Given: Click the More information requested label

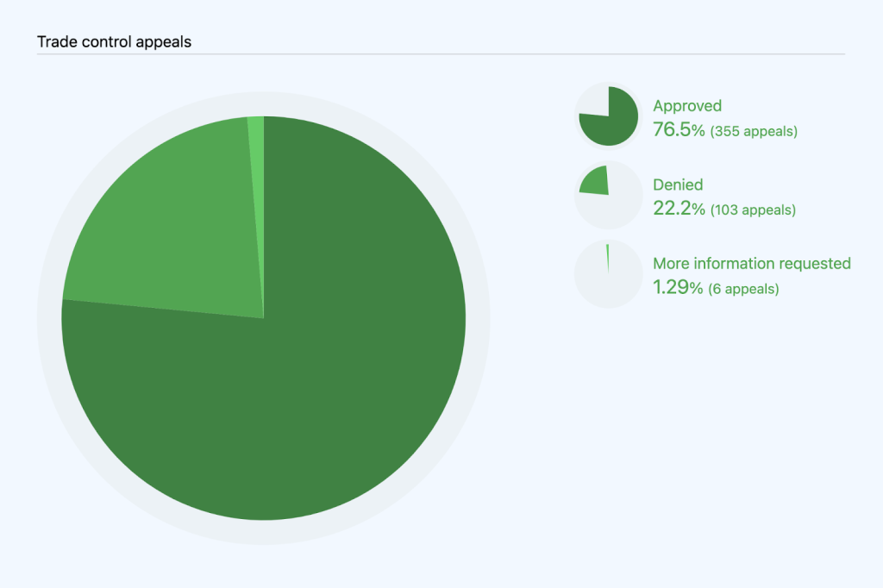Looking at the screenshot, I should click(752, 263).
